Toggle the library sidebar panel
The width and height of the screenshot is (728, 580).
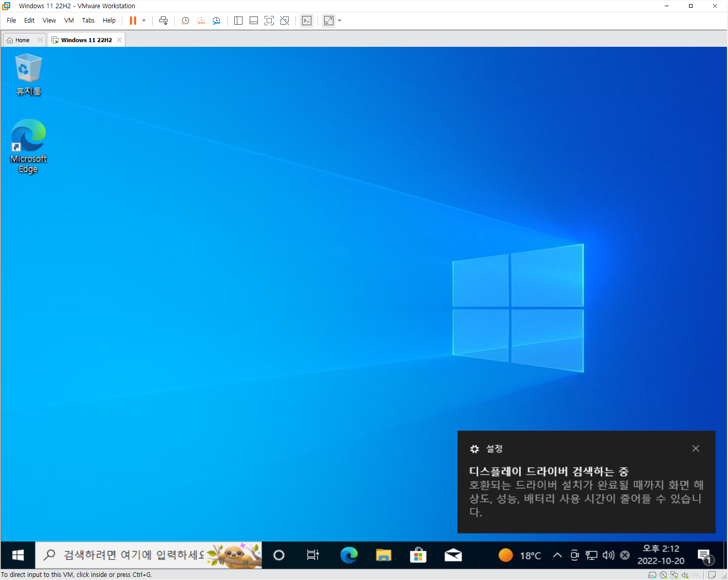point(238,21)
